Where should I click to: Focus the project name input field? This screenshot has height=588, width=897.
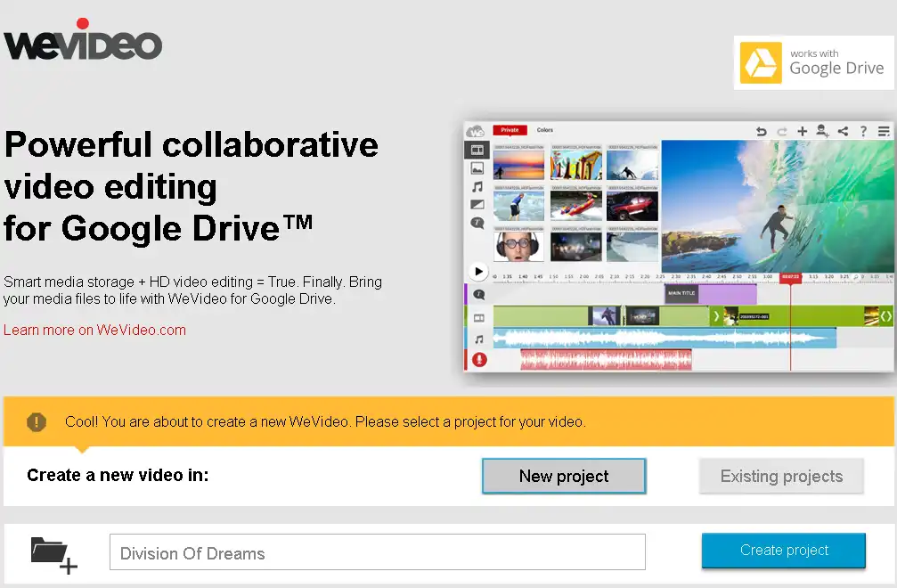[378, 552]
